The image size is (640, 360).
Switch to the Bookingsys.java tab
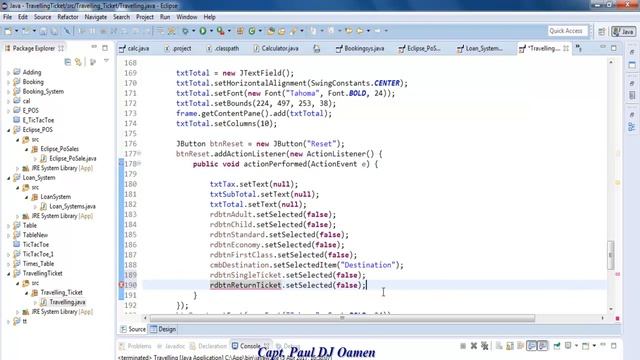360,48
